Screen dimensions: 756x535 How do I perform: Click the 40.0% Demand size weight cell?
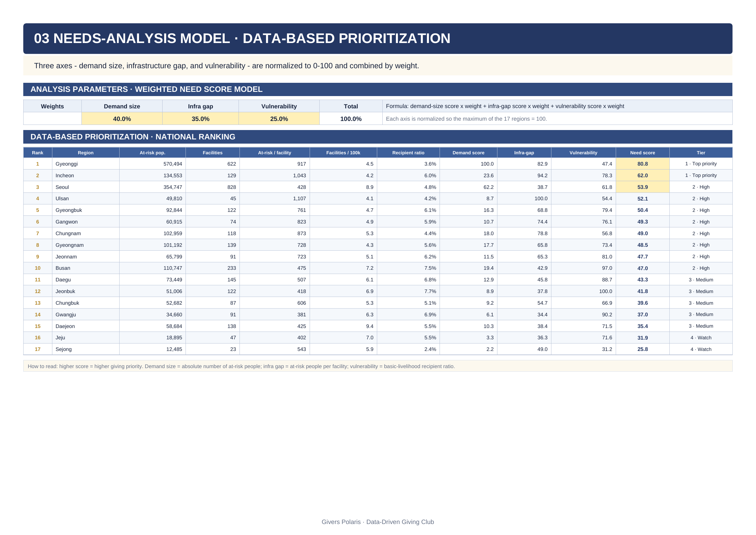122,119
